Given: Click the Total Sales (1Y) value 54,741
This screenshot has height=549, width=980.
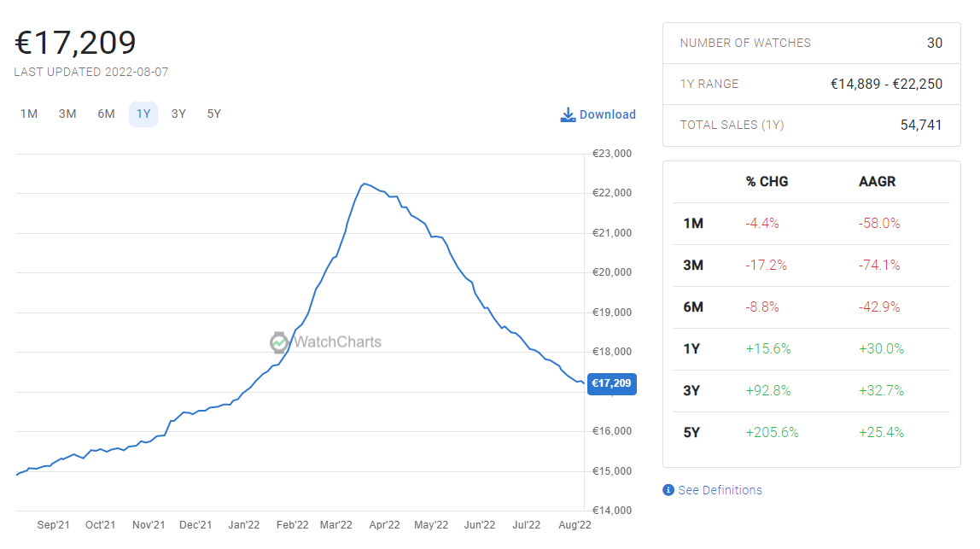Looking at the screenshot, I should pos(920,125).
